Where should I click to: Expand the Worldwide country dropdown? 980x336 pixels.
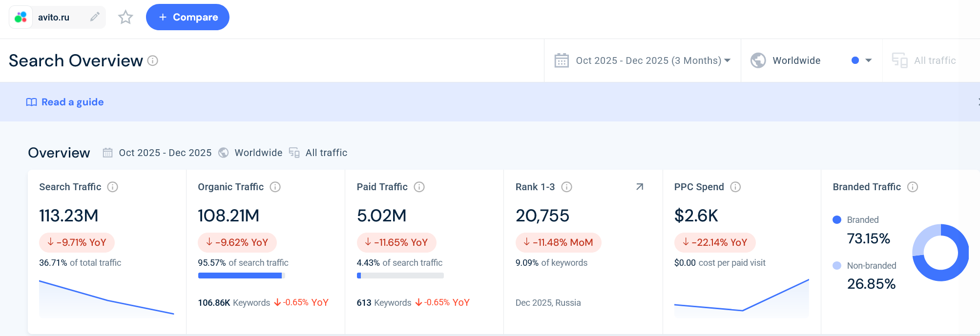(x=811, y=60)
